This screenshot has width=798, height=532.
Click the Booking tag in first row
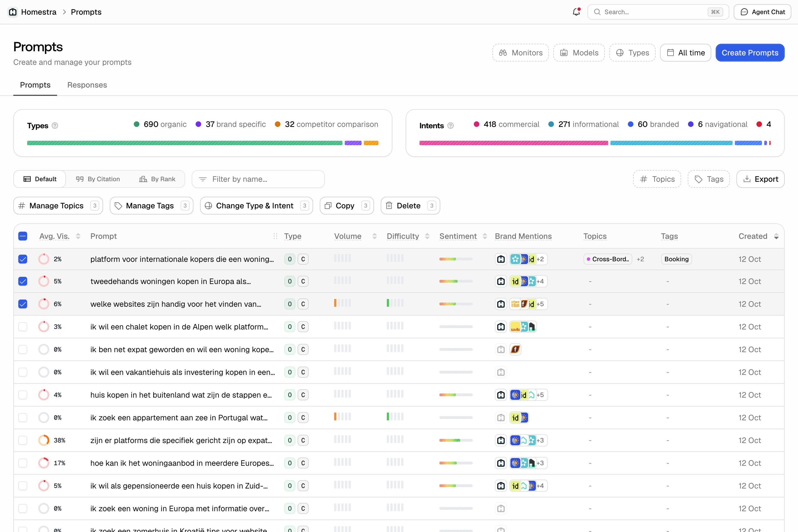676,259
